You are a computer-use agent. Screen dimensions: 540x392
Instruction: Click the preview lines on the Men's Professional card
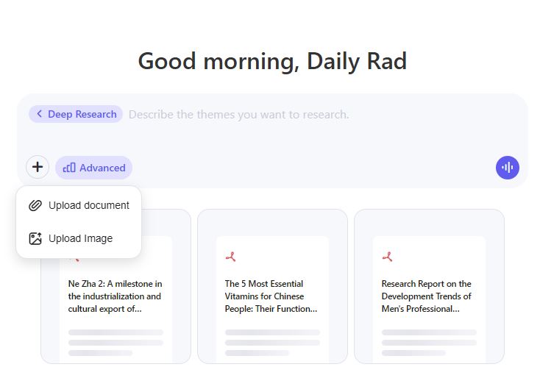pyautogui.click(x=428, y=343)
